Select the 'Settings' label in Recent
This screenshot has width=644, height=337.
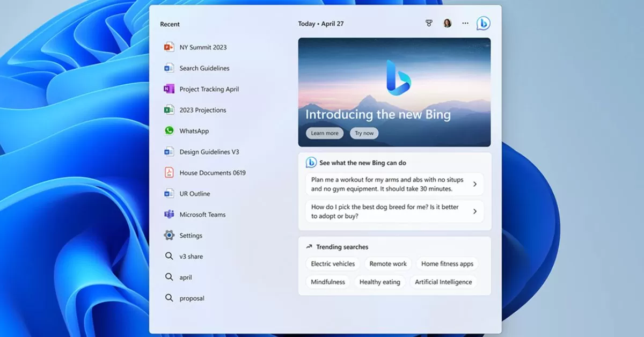pyautogui.click(x=191, y=236)
